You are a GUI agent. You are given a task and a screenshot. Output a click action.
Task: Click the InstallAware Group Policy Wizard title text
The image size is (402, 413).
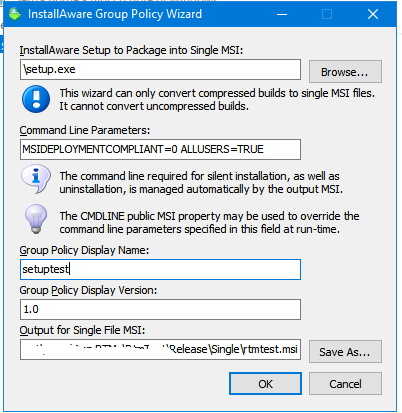click(x=115, y=14)
